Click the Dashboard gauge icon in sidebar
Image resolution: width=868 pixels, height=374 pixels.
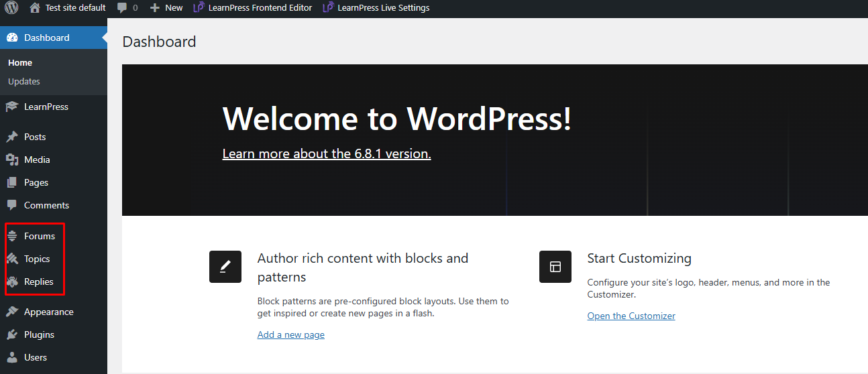click(x=12, y=38)
